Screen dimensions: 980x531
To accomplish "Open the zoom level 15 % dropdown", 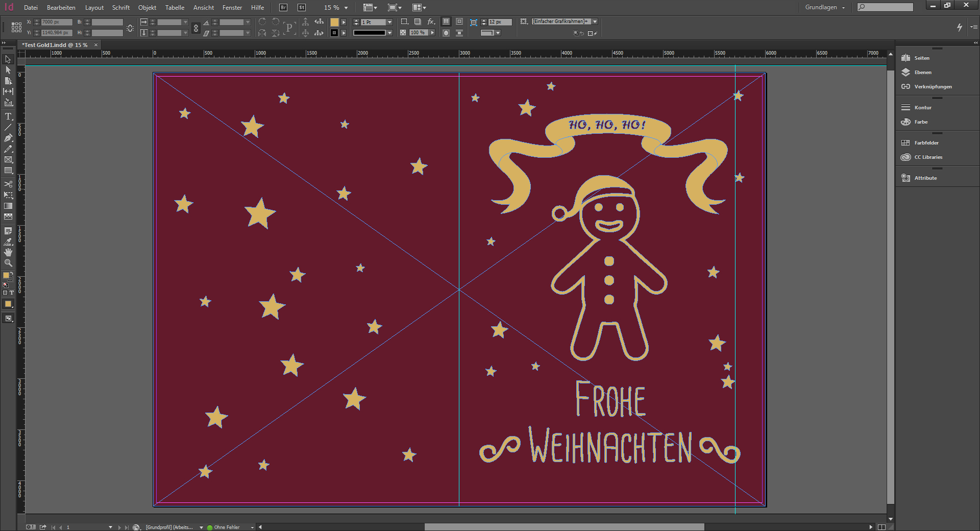I will (x=346, y=8).
